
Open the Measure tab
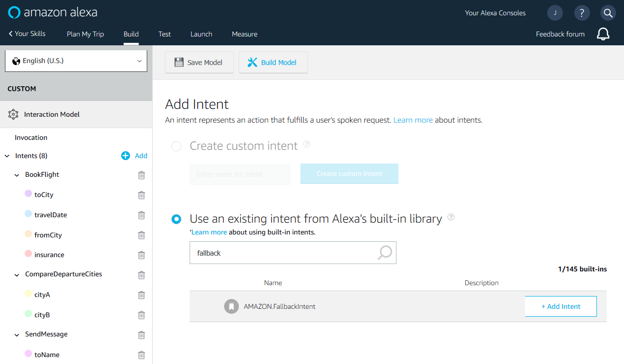pyautogui.click(x=244, y=34)
